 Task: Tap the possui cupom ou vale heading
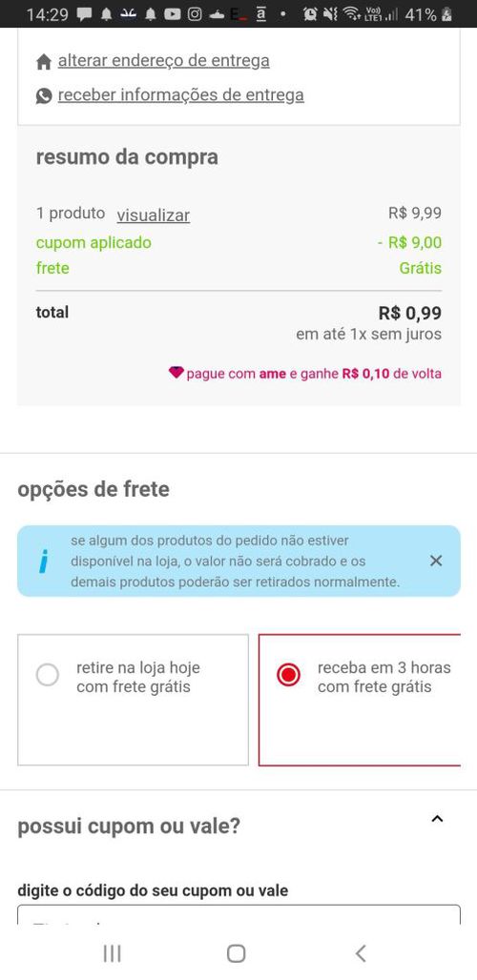(x=129, y=827)
